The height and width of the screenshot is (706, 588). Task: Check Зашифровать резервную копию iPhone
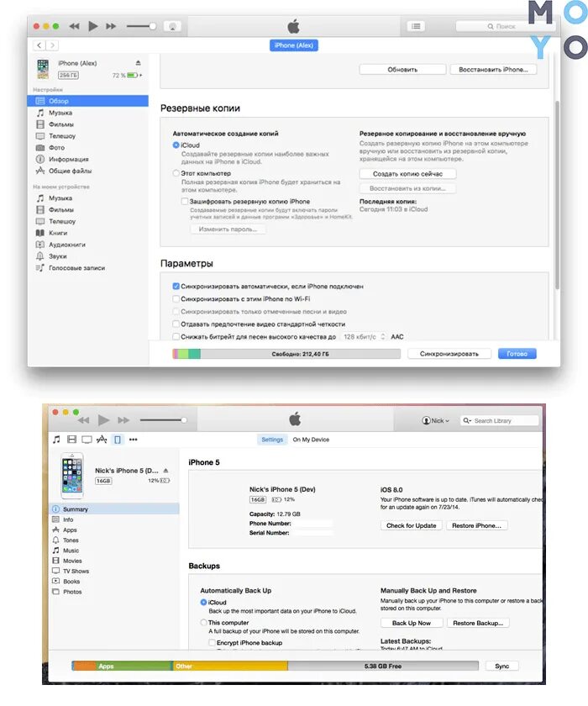[185, 201]
